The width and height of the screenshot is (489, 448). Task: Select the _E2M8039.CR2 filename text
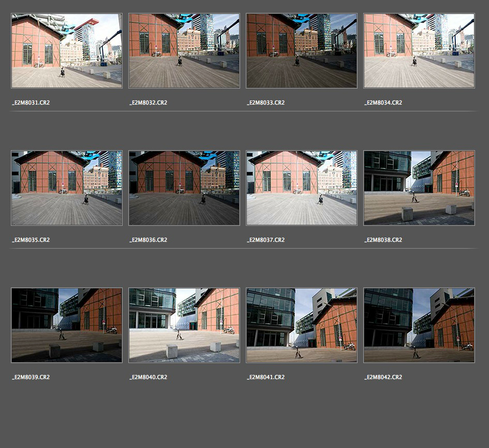[31, 377]
